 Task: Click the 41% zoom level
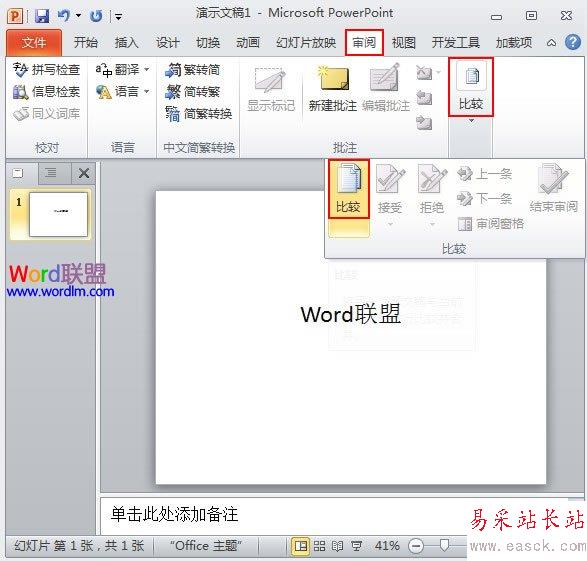pos(387,546)
